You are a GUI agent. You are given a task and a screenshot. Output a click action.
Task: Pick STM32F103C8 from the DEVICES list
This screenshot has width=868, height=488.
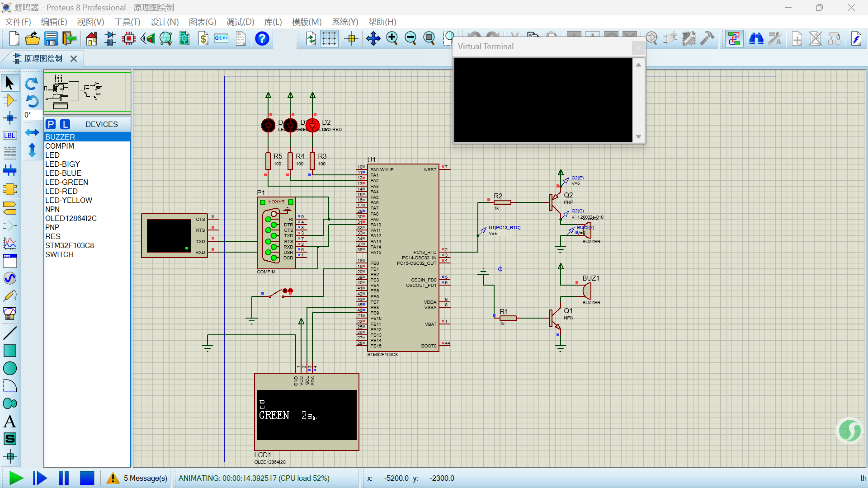(x=70, y=245)
